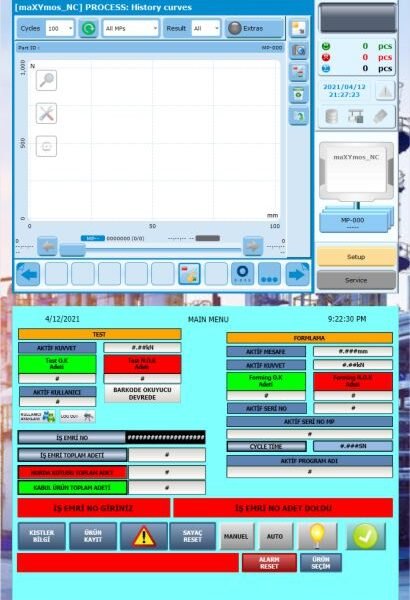Screen dimensions: 410x600
Task: Switch mode to MANUEL
Action: [x=236, y=536]
